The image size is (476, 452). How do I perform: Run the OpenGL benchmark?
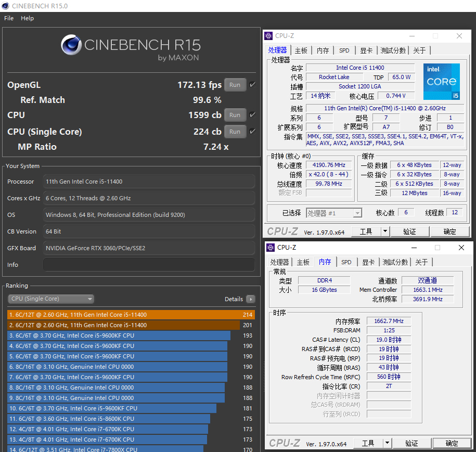(235, 85)
